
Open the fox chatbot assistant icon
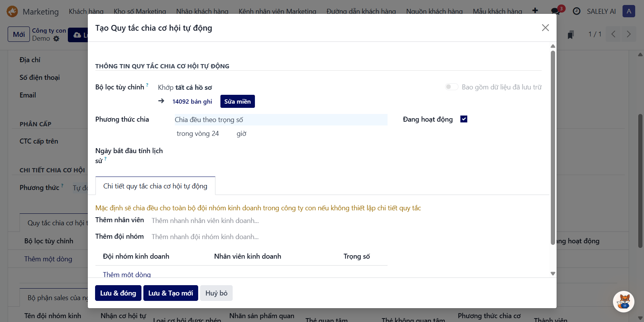pos(623,301)
